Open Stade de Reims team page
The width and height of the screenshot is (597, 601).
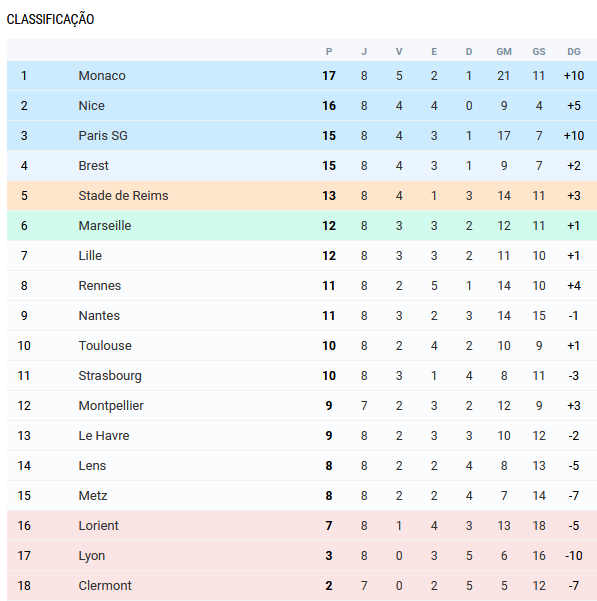(123, 195)
